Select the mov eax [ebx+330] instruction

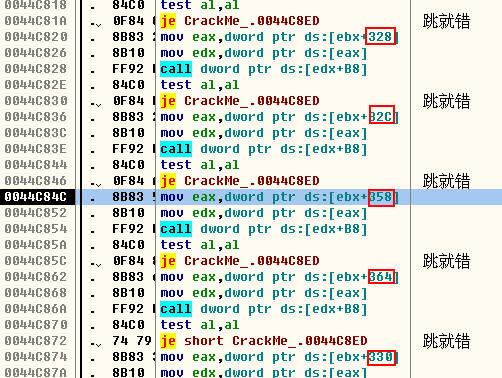coord(279,357)
